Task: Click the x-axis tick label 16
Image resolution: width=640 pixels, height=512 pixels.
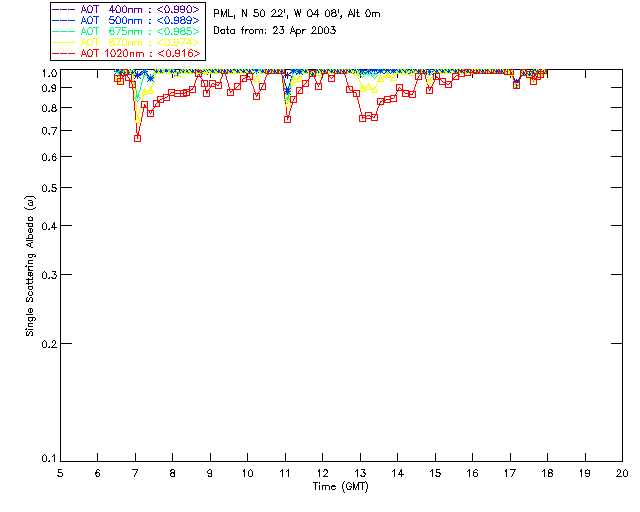Action: point(473,473)
